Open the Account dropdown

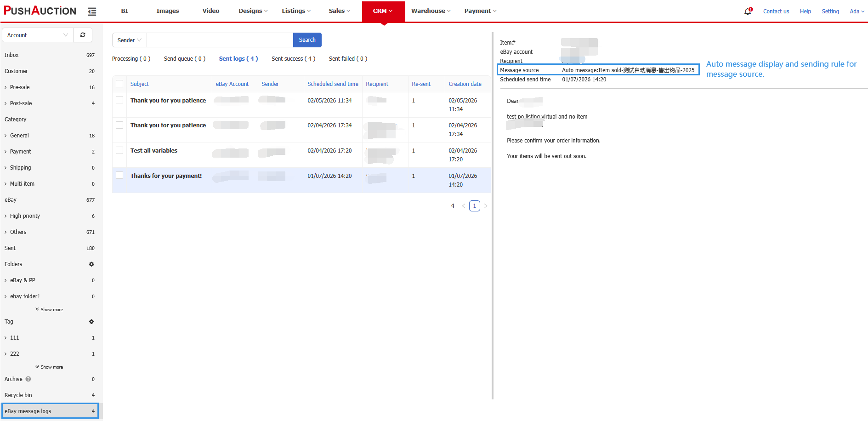tap(38, 35)
